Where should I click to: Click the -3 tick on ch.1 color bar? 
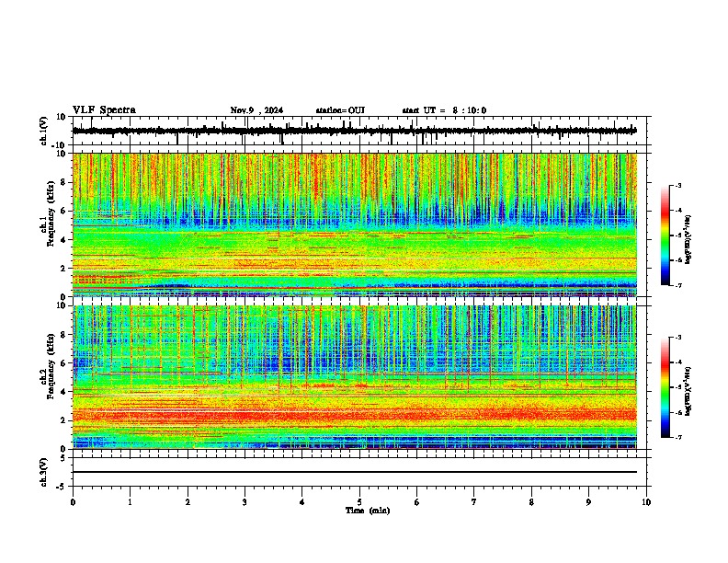point(677,185)
